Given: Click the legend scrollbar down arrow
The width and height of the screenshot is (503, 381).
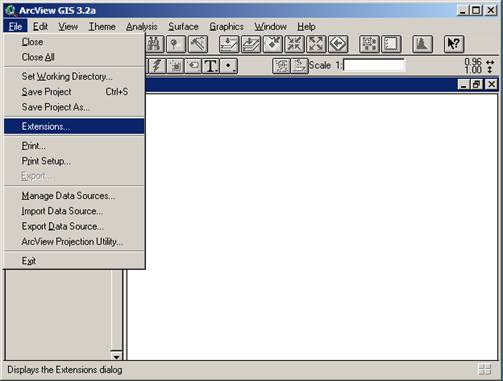Looking at the screenshot, I should tap(116, 356).
